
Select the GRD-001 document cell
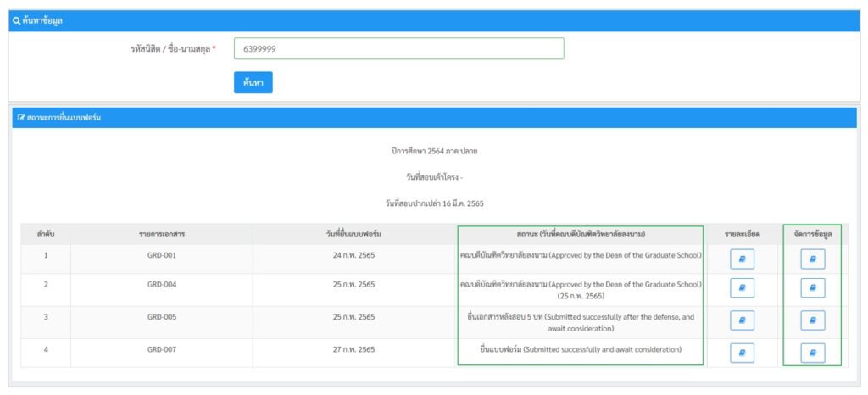161,255
